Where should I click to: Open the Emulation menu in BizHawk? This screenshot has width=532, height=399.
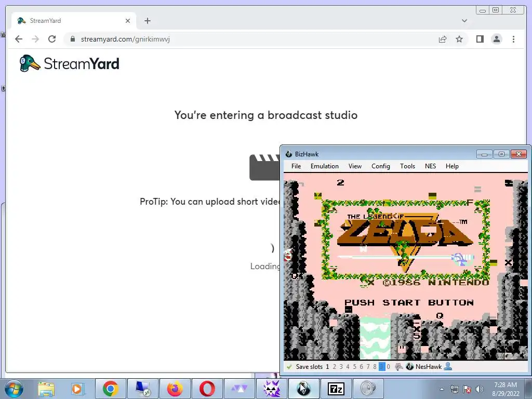[x=324, y=166]
